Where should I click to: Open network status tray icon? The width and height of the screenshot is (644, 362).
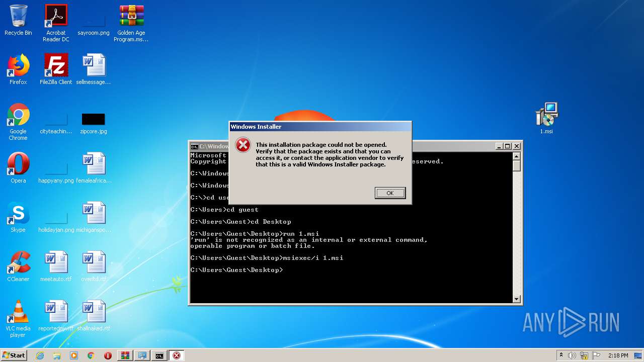point(584,355)
